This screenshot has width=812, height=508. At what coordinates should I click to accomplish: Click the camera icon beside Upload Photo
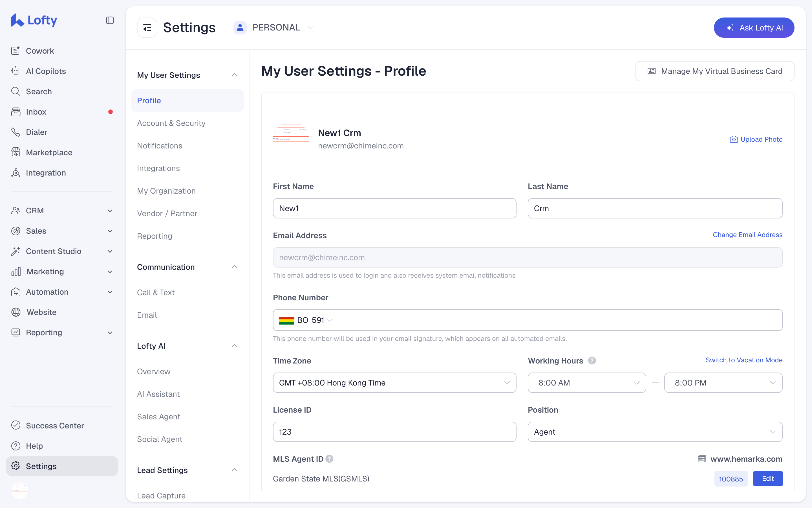(734, 139)
